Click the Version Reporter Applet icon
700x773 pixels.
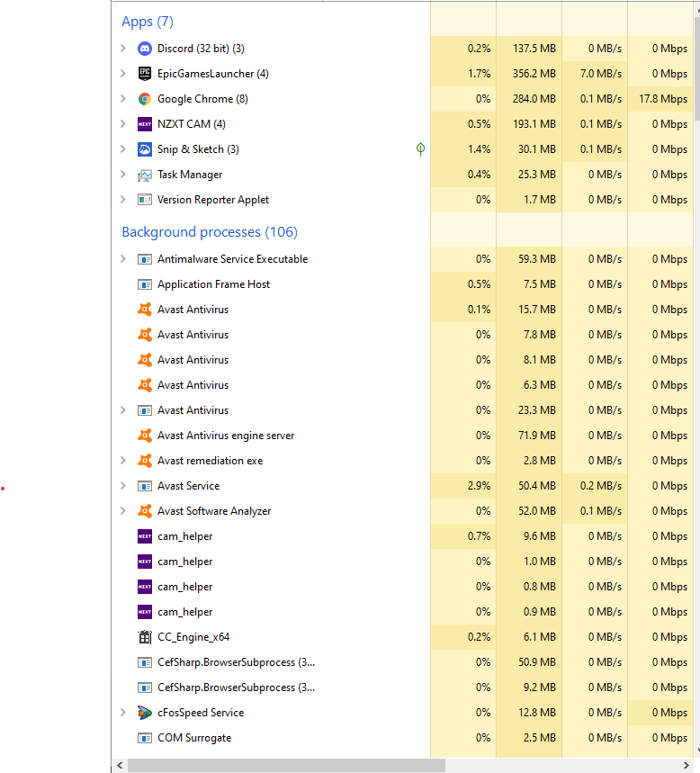pyautogui.click(x=145, y=200)
